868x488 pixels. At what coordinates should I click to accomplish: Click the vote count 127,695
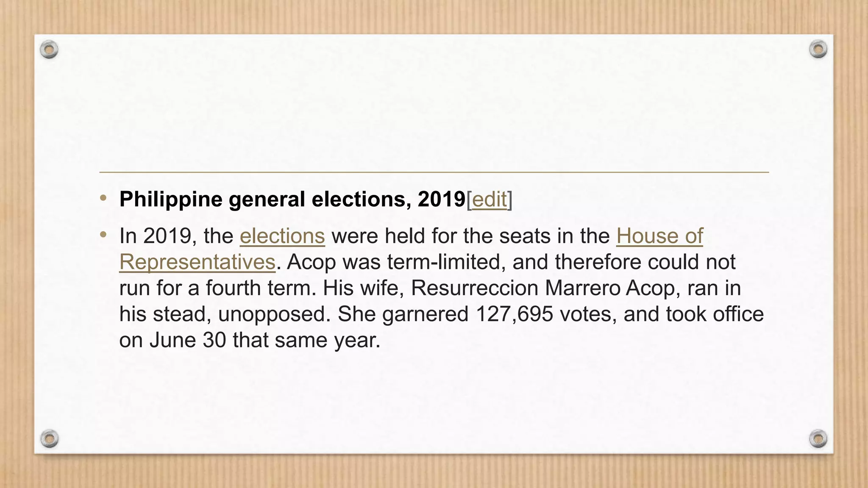[x=515, y=314]
